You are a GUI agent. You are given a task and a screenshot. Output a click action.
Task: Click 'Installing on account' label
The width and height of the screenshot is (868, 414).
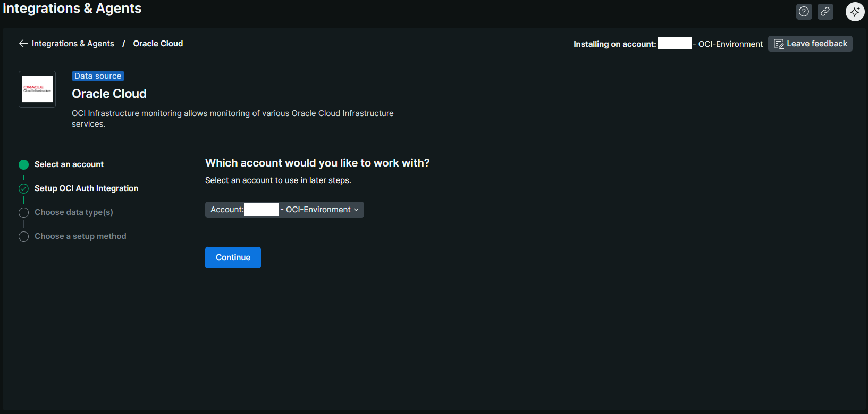point(614,44)
